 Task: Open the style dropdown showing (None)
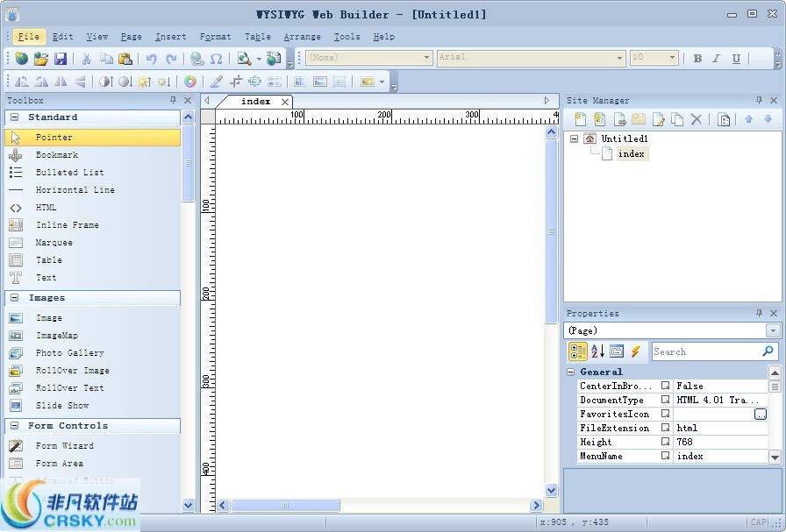tap(426, 58)
